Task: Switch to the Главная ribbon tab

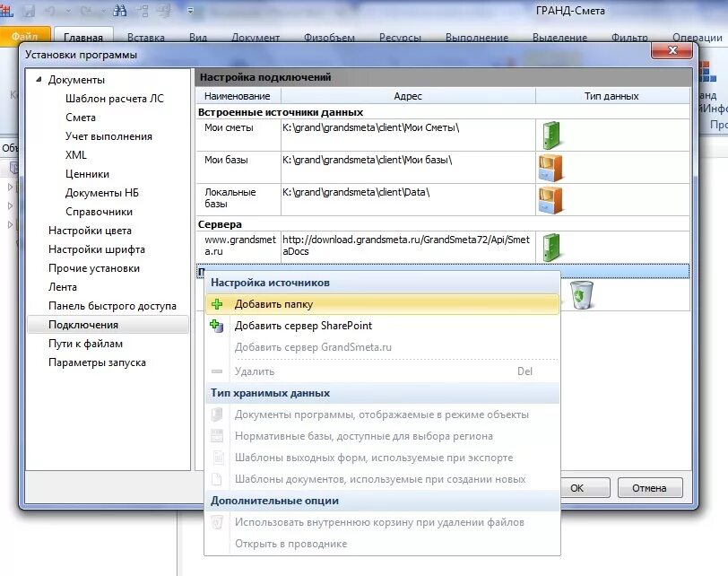Action: pyautogui.click(x=83, y=36)
